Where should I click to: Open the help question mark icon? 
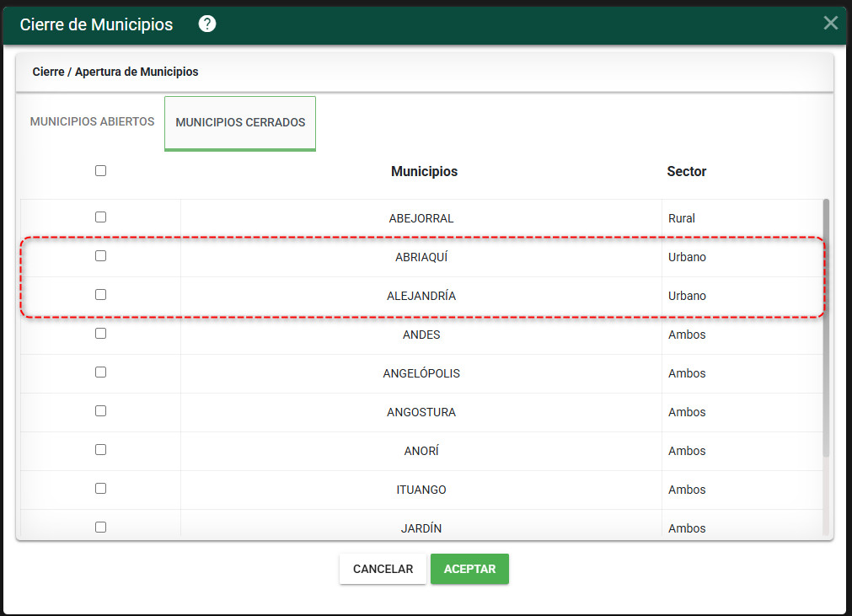(x=207, y=24)
